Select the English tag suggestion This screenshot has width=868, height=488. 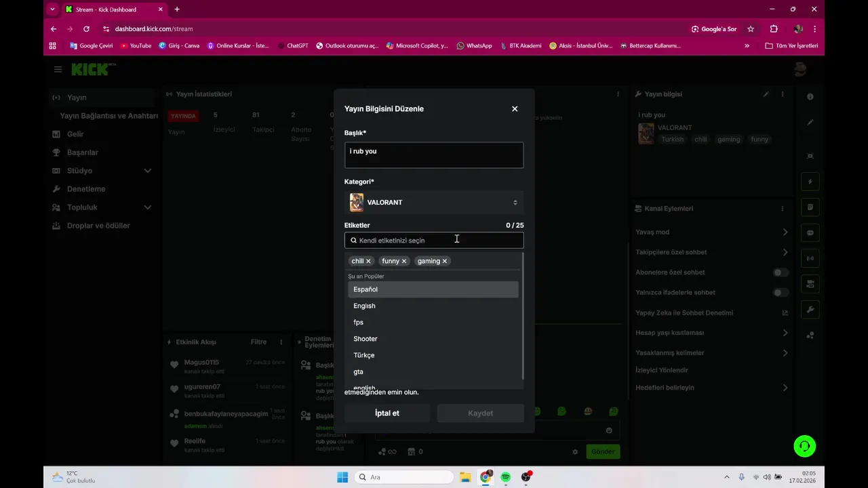433,306
